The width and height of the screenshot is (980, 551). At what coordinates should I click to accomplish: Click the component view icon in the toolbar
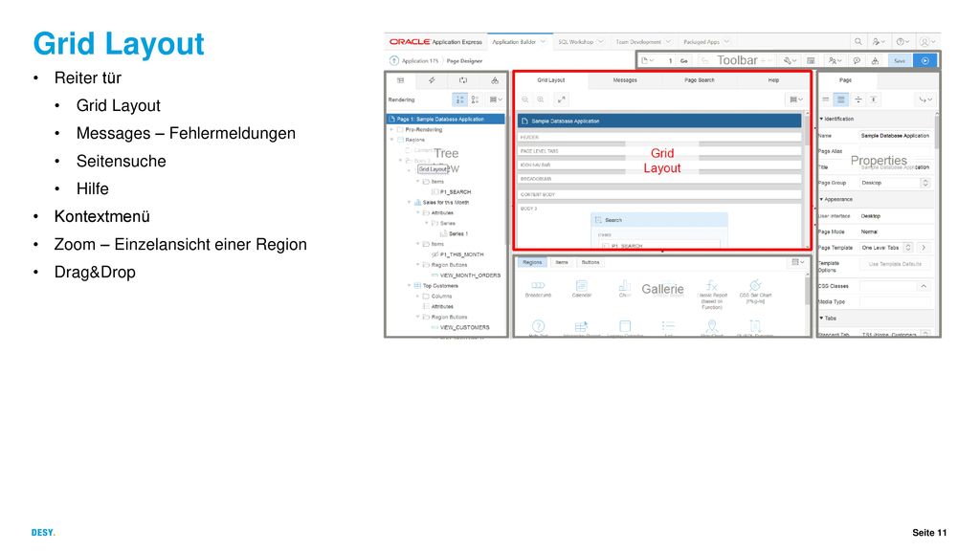click(811, 60)
